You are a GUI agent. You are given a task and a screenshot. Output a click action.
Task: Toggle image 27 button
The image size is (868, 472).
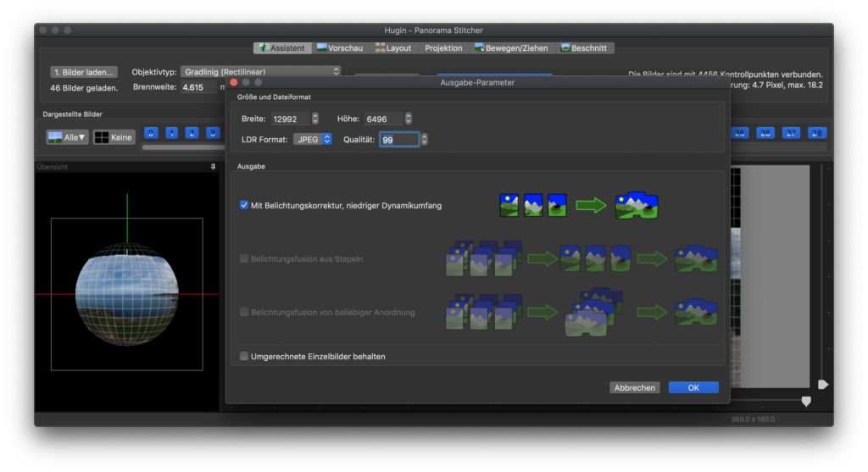click(x=791, y=133)
